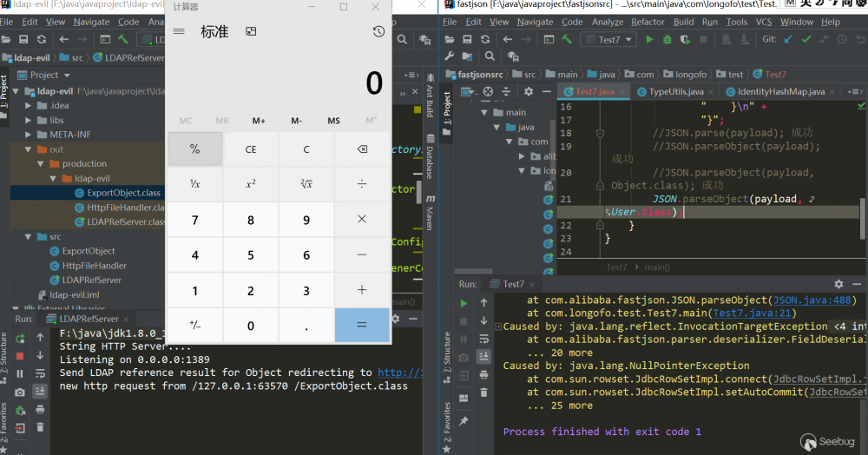The image size is (868, 455).
Task: Open calculator hamburger navigation menu
Action: [x=179, y=31]
